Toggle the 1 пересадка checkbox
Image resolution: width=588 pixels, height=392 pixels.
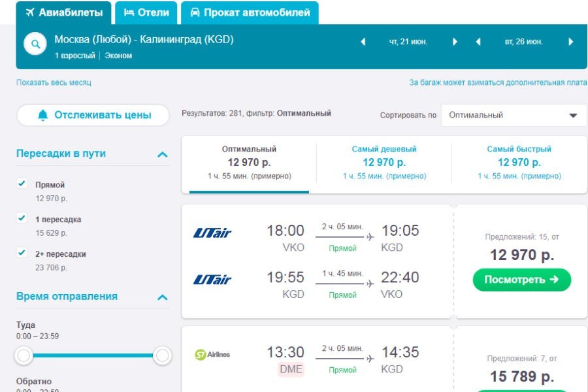click(22, 219)
